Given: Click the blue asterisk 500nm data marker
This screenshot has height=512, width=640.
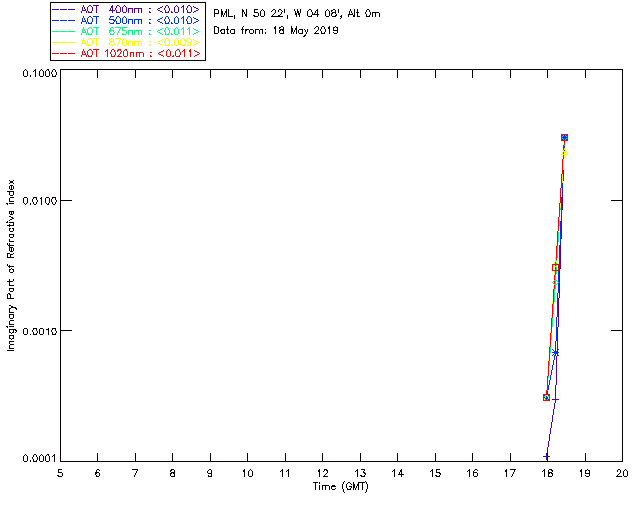Looking at the screenshot, I should [556, 353].
